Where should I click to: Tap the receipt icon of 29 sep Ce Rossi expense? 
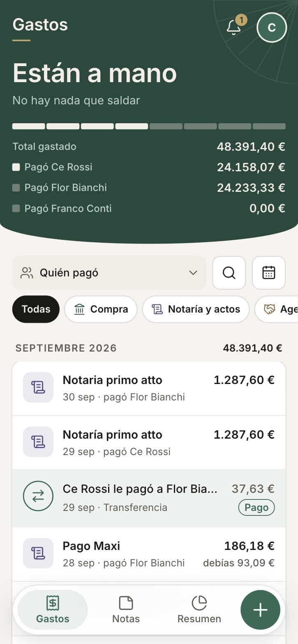(x=38, y=442)
